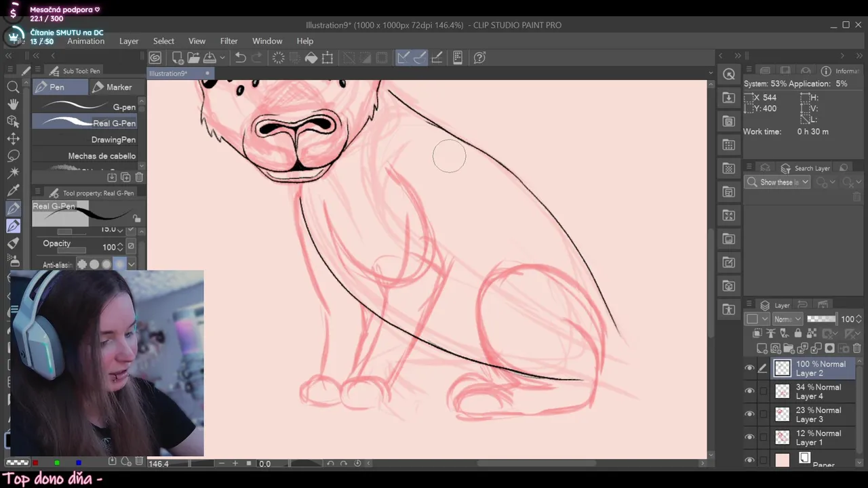Save the illustration via command bar
Viewport: 868px width, 488px height.
click(210, 58)
